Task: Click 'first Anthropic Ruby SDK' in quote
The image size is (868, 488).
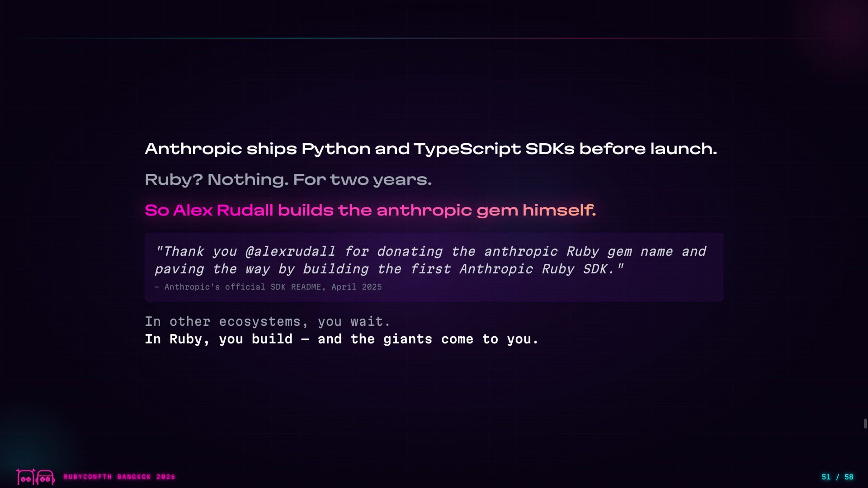Action: click(512, 269)
